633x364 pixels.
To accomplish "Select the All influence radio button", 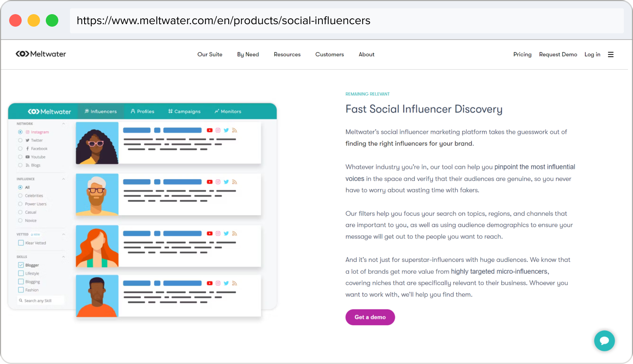I will (20, 187).
